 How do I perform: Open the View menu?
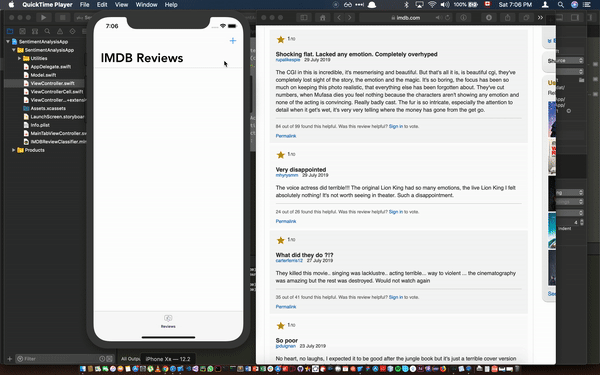[x=121, y=5]
